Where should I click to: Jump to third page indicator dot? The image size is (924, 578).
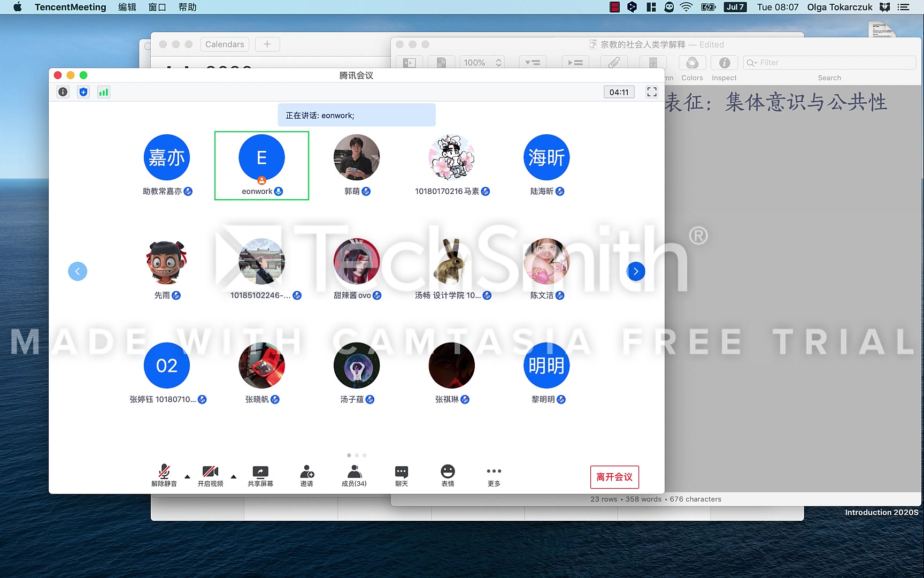click(x=365, y=455)
